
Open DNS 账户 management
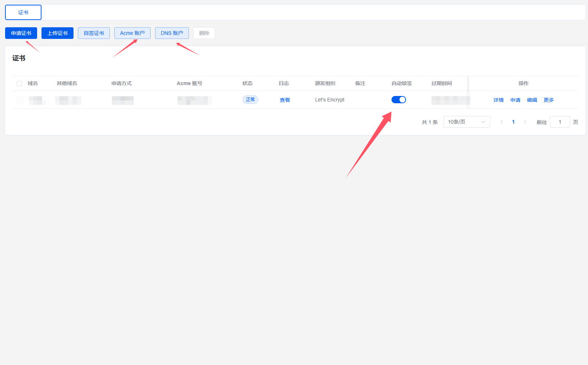tap(172, 33)
